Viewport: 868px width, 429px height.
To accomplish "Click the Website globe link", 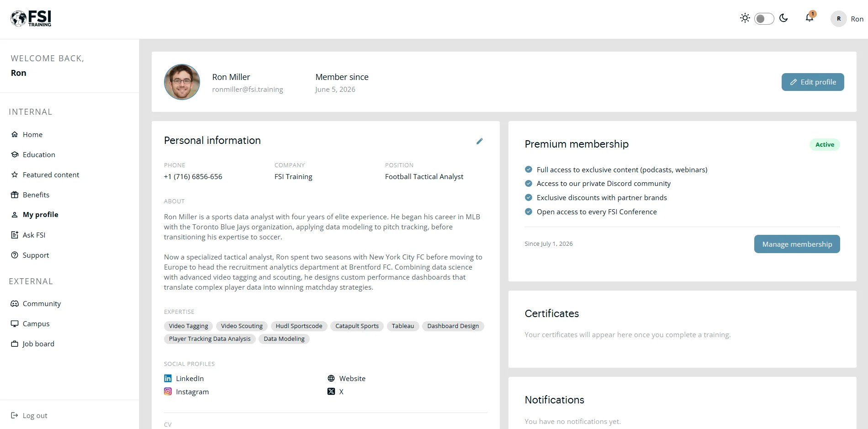I will pyautogui.click(x=346, y=378).
